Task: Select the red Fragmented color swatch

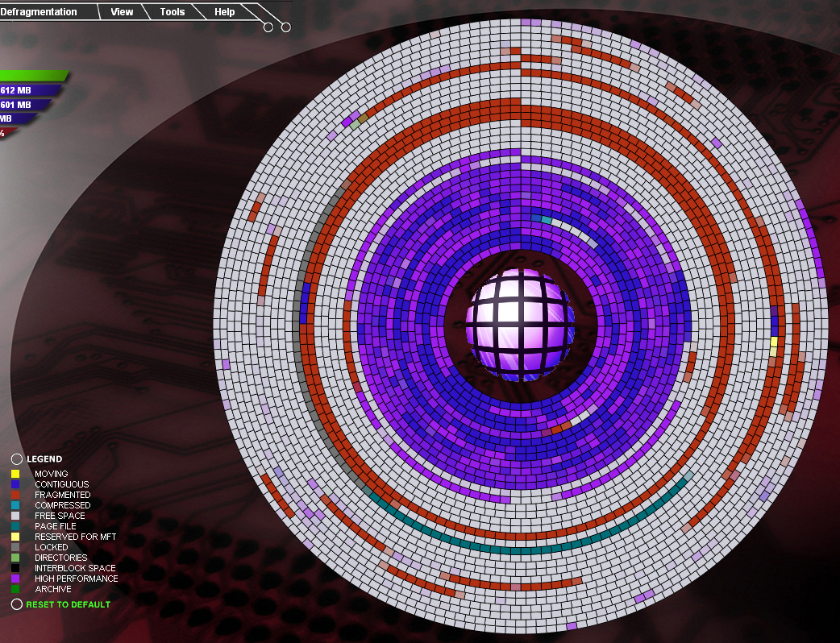Action: click(x=15, y=495)
